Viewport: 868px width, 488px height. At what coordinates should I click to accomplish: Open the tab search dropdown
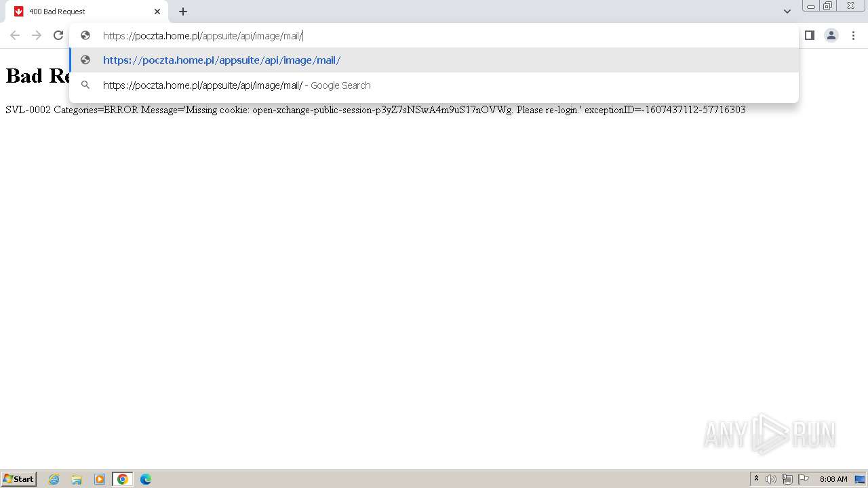pos(787,12)
